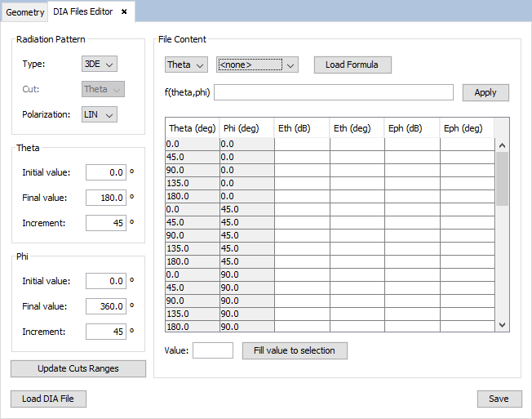The image size is (532, 419).
Task: Click the Load DIA File button
Action: 48,399
